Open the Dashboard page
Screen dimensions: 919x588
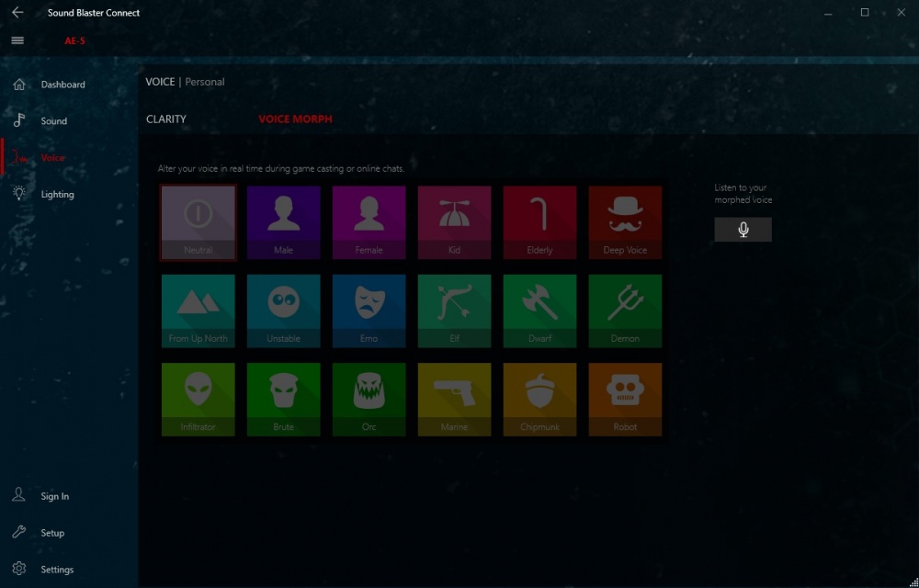[x=69, y=85]
